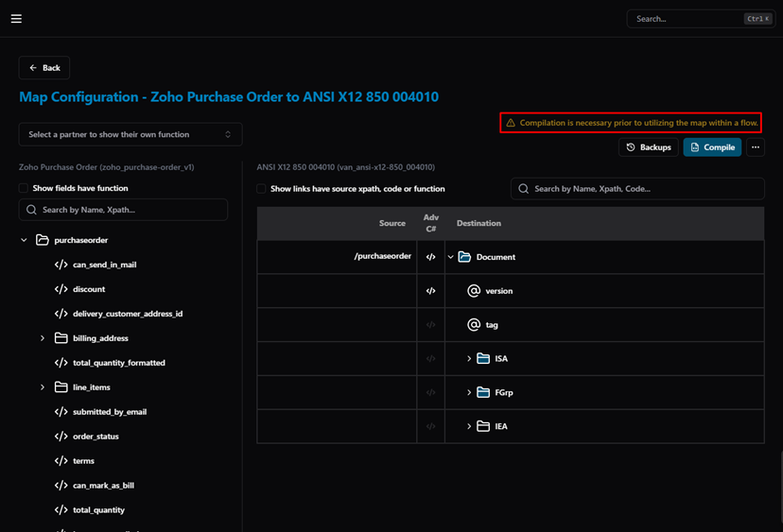
Task: Select discount field label in source tree
Action: (x=89, y=289)
